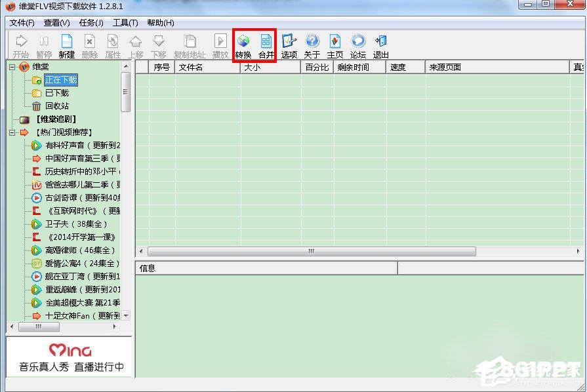Click the 暂停 (Pause) toolbar icon
The image size is (587, 392).
[44, 46]
